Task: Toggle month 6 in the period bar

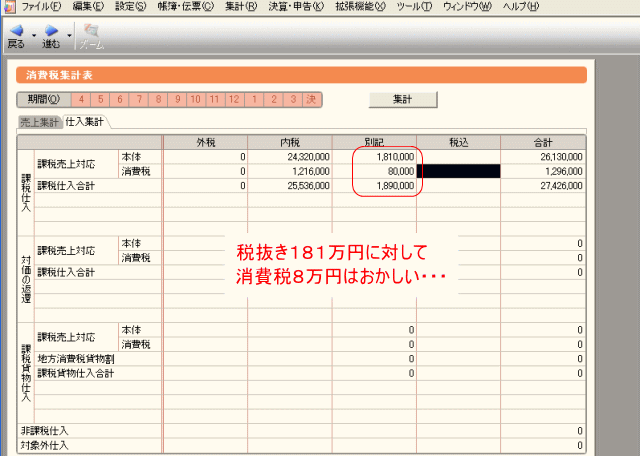Action: (x=120, y=100)
